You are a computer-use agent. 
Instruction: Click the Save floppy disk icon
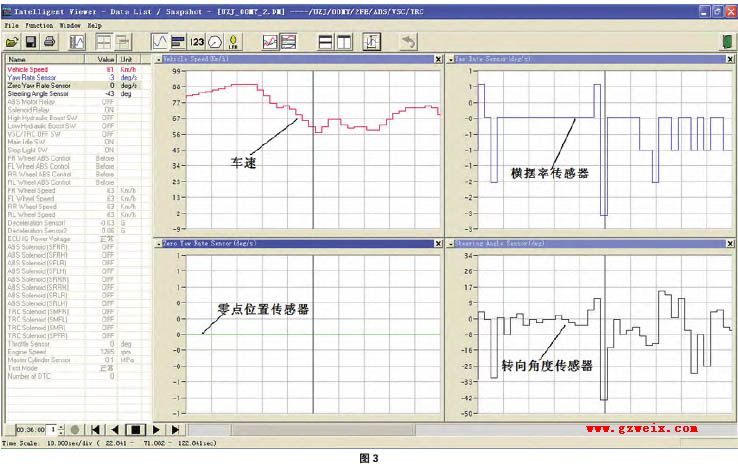point(31,42)
